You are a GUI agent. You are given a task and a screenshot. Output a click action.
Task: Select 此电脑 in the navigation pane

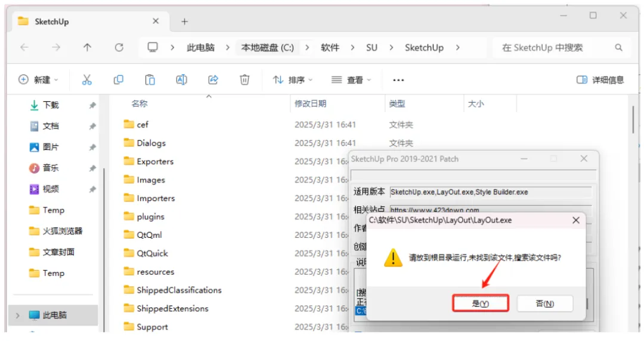pyautogui.click(x=54, y=315)
